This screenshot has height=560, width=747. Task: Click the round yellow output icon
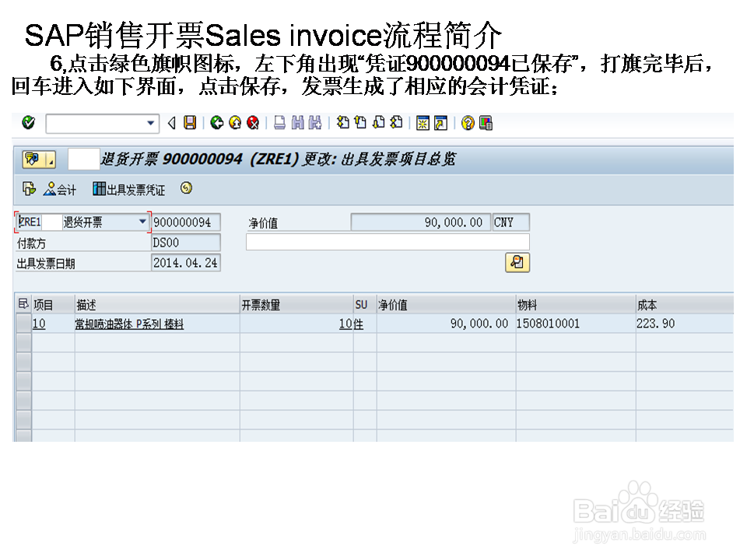[x=186, y=188]
